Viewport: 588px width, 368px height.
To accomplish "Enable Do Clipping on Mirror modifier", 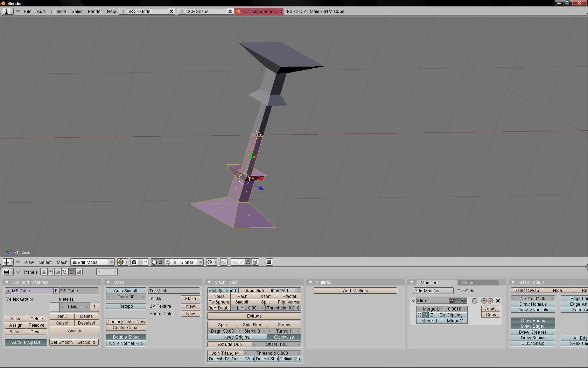I will pos(451,315).
